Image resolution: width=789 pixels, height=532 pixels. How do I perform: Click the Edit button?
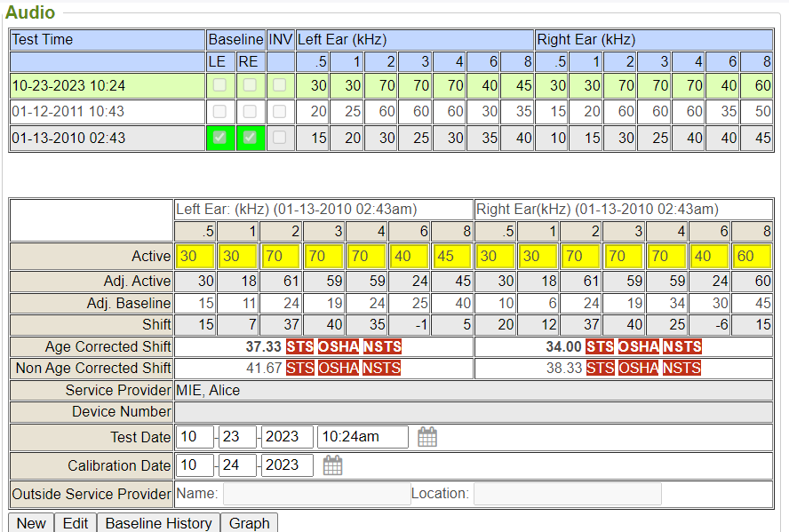coord(76,523)
